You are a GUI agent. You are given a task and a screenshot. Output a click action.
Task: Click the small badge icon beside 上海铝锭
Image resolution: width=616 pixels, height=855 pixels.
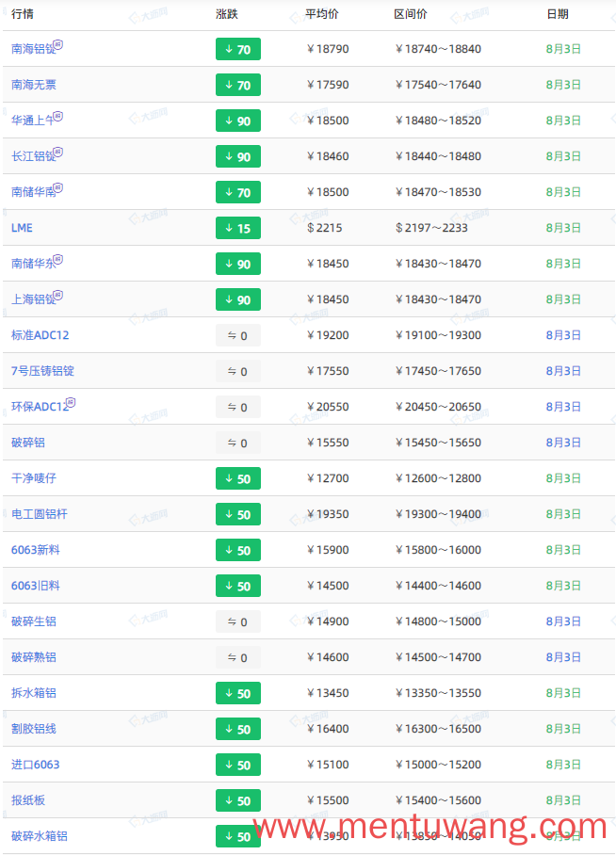tap(57, 296)
